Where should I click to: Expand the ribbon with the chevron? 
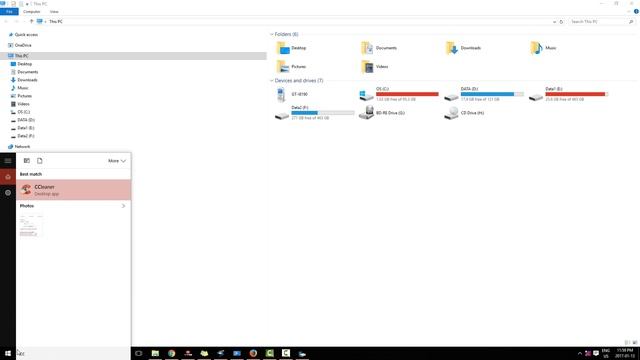point(629,11)
